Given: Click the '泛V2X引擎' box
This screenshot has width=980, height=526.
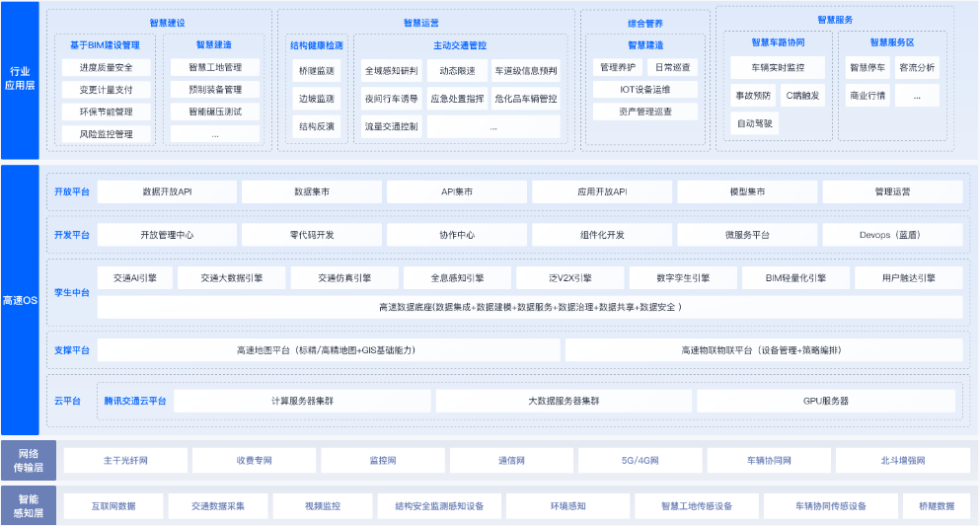Looking at the screenshot, I should (x=570, y=278).
